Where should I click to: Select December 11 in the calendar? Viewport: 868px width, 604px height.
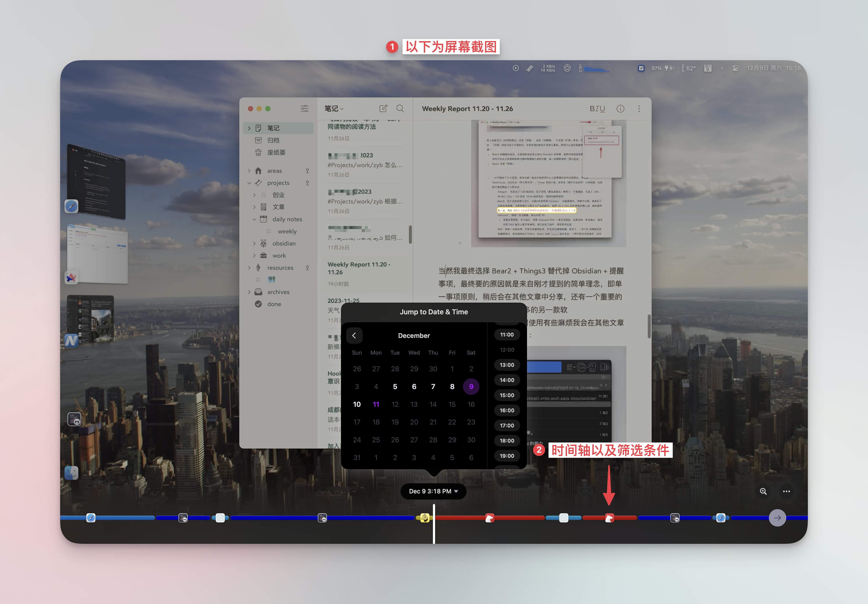pos(376,404)
